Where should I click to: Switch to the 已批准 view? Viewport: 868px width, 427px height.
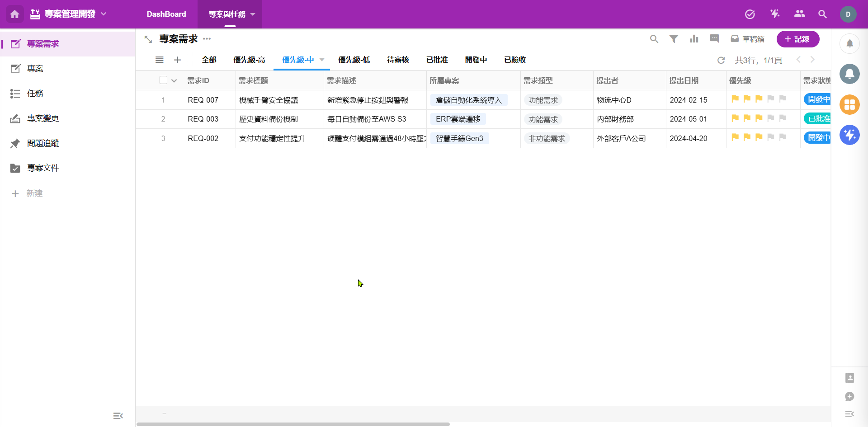(x=437, y=60)
